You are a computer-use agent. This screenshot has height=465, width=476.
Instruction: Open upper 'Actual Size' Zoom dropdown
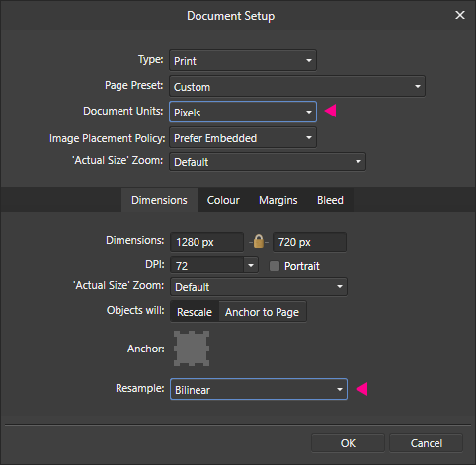point(268,162)
